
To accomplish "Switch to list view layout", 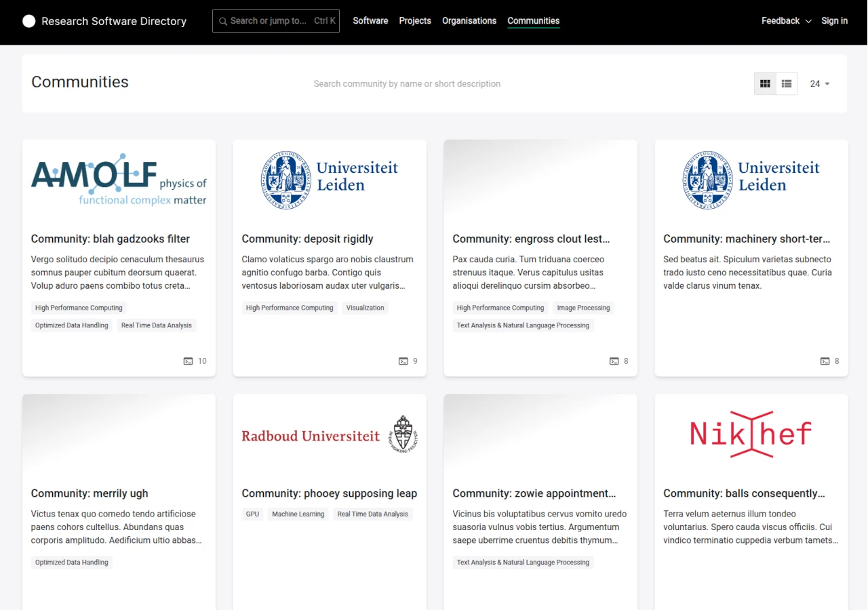I will [x=787, y=83].
